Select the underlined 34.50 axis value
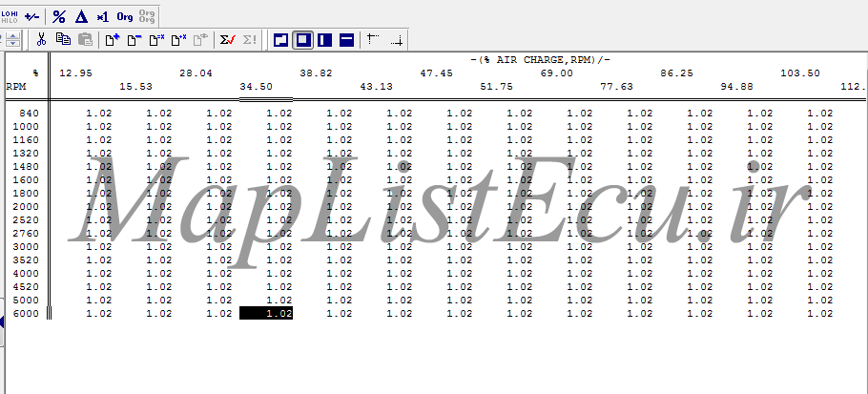 (256, 86)
